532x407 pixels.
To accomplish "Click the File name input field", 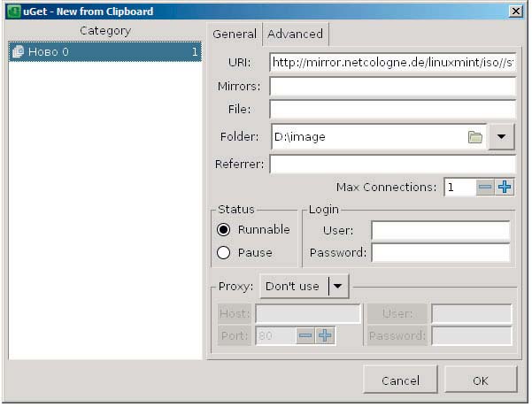I will [x=393, y=109].
